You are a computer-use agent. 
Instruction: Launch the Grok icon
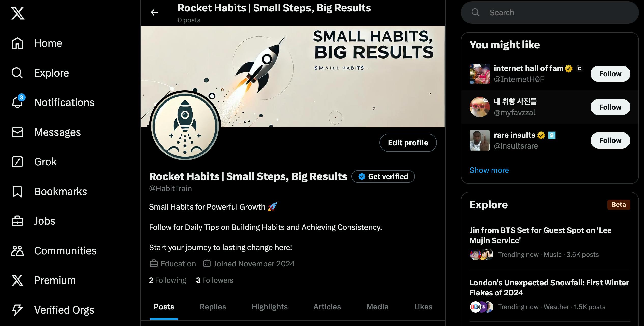(17, 162)
